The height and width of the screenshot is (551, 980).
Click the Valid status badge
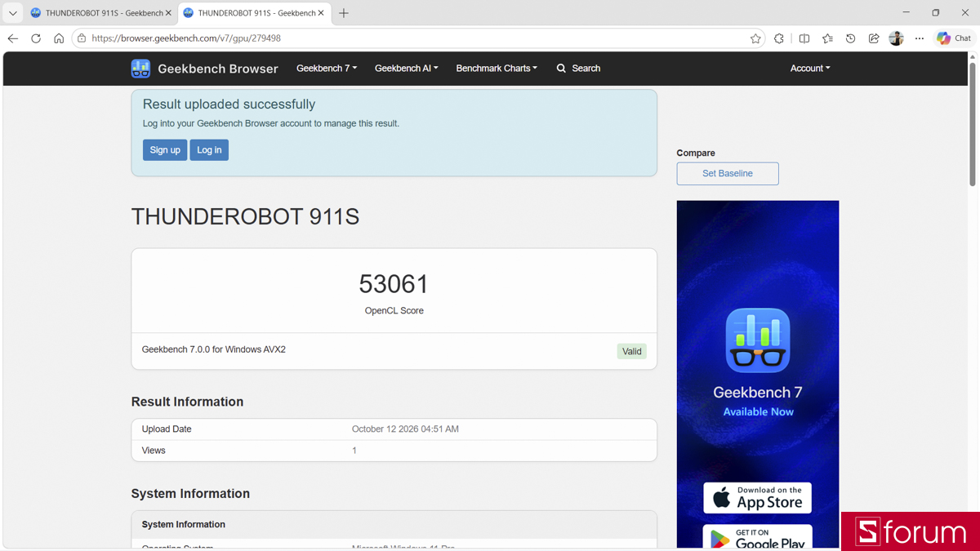click(632, 351)
